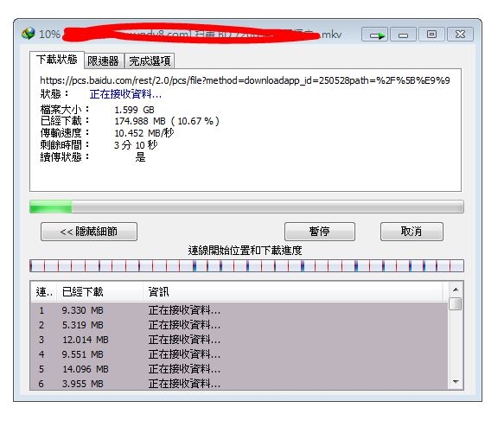Click the 連.. column header
The width and height of the screenshot is (504, 433).
click(x=44, y=292)
